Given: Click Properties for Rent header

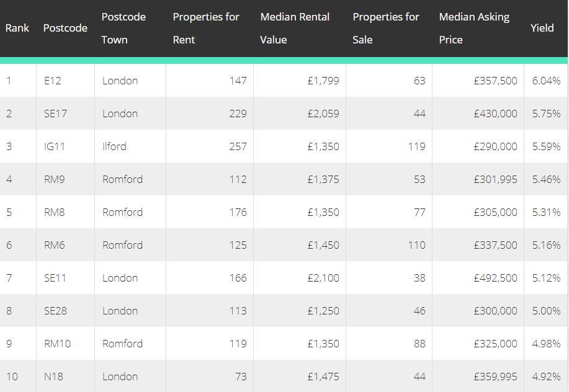Looking at the screenshot, I should 206,28.
